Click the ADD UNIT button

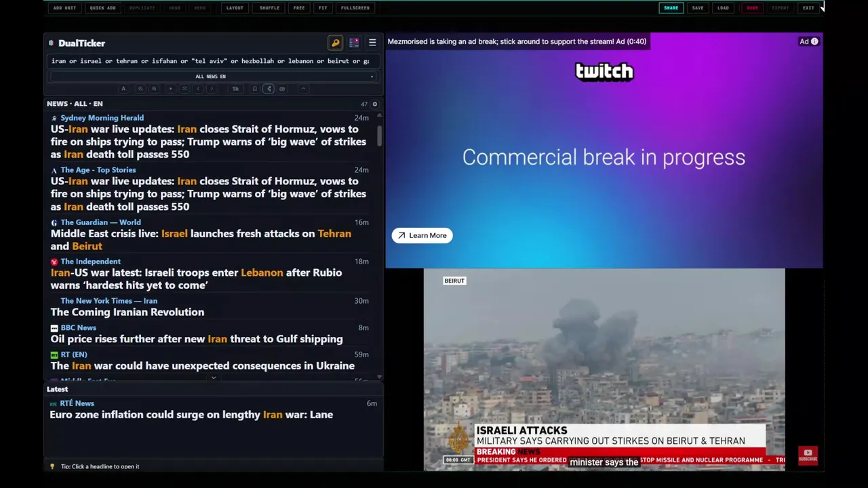click(x=64, y=8)
